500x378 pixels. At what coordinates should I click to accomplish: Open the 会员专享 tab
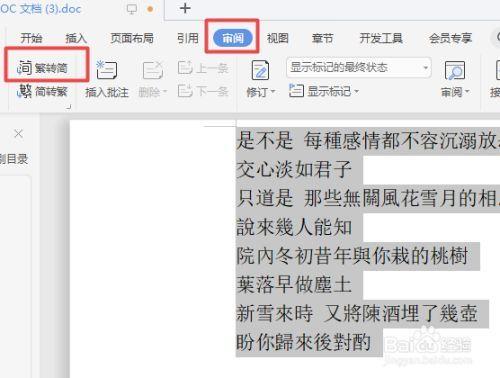450,38
